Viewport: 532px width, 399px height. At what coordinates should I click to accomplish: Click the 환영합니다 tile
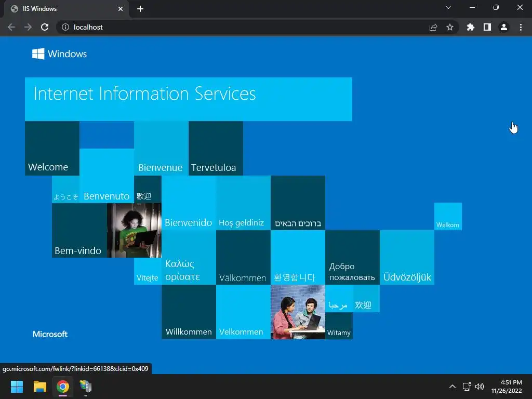pos(298,258)
